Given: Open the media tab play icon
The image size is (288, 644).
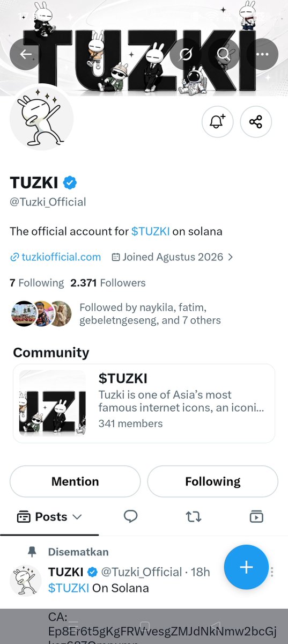Looking at the screenshot, I should click(x=256, y=516).
